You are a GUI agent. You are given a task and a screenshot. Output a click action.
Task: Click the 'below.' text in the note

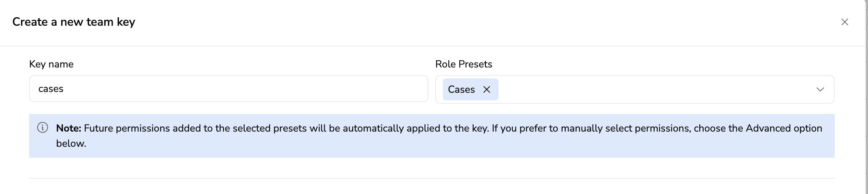71,143
